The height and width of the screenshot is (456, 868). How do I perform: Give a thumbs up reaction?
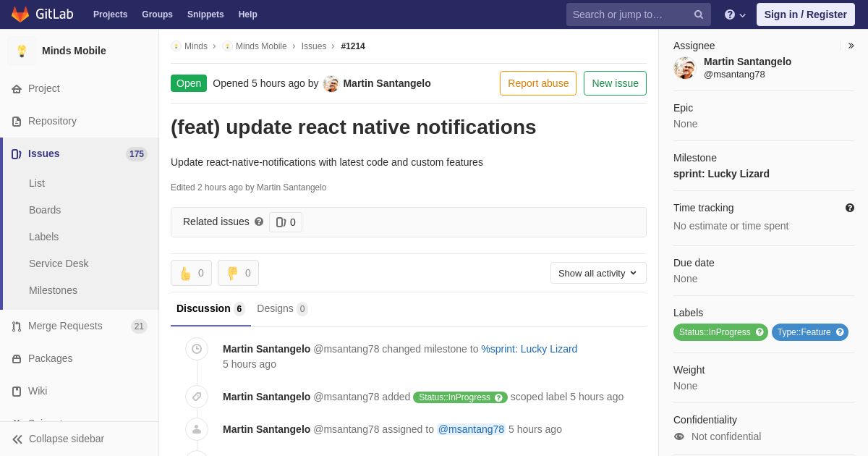click(x=191, y=273)
